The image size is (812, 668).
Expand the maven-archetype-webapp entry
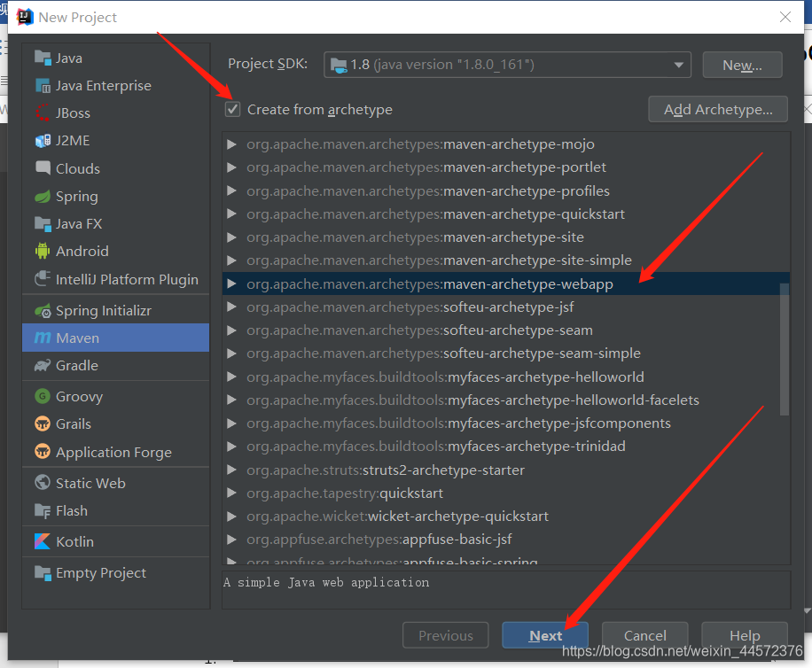click(x=232, y=284)
